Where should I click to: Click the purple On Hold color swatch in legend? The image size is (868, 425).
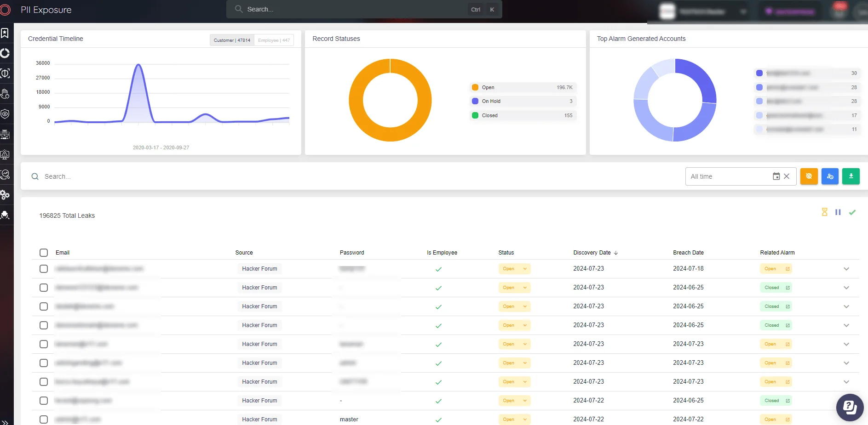475,101
